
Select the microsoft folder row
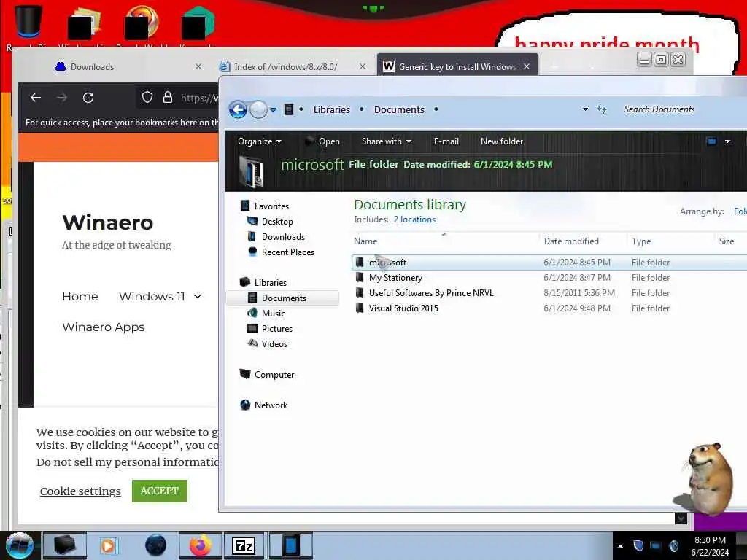[x=548, y=262]
